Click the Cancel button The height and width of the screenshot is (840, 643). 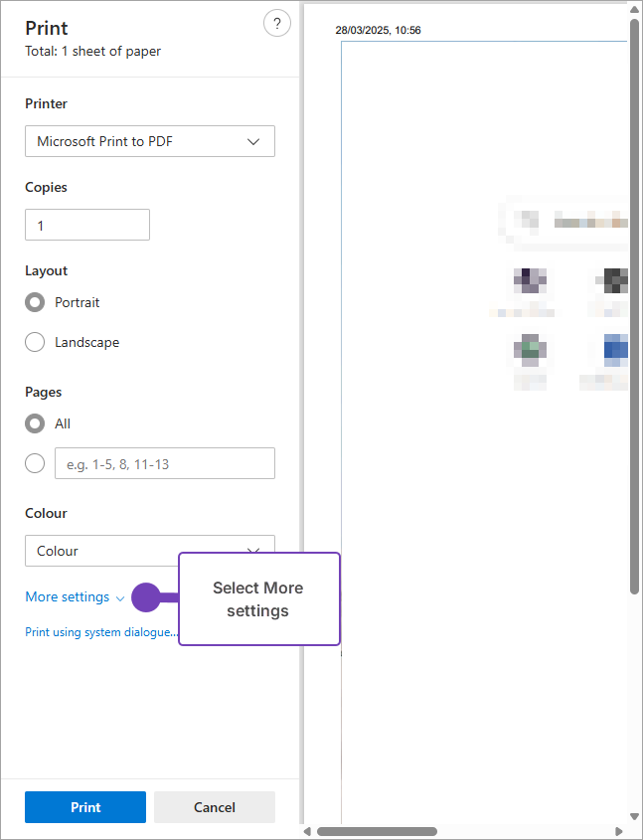(x=214, y=807)
